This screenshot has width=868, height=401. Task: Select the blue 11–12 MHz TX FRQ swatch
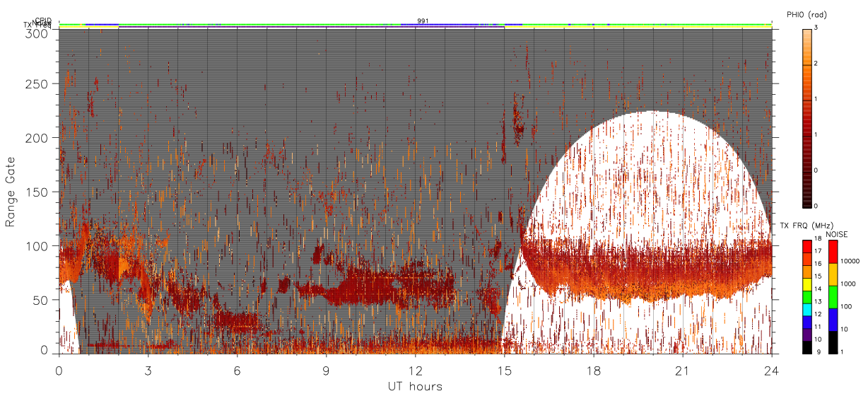point(807,322)
